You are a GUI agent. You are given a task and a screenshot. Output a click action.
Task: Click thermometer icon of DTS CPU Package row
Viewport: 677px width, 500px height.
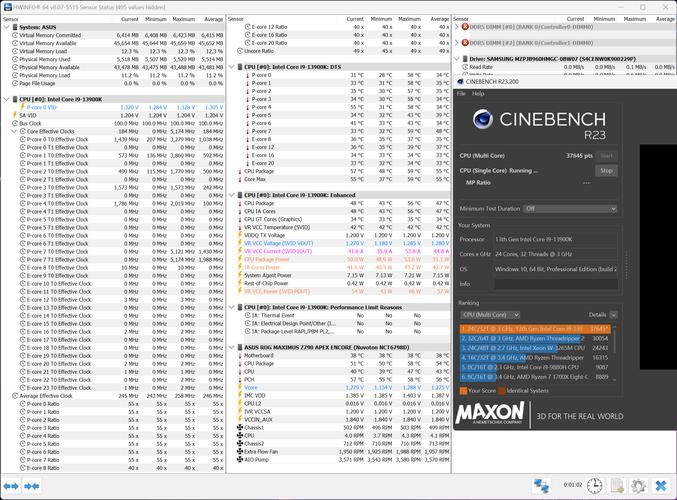[x=240, y=171]
